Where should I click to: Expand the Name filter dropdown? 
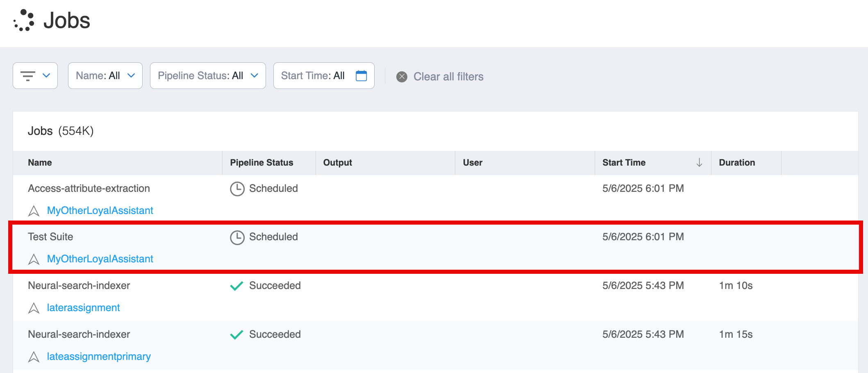[105, 76]
